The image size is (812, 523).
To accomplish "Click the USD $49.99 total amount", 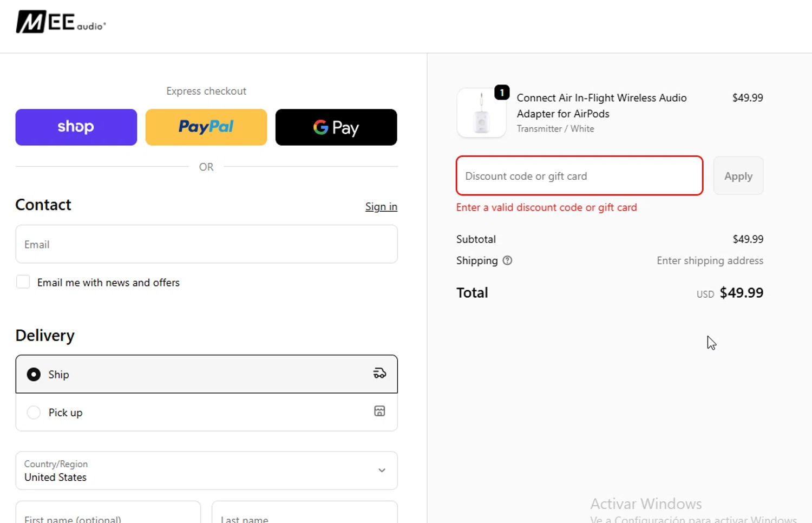I will [730, 293].
